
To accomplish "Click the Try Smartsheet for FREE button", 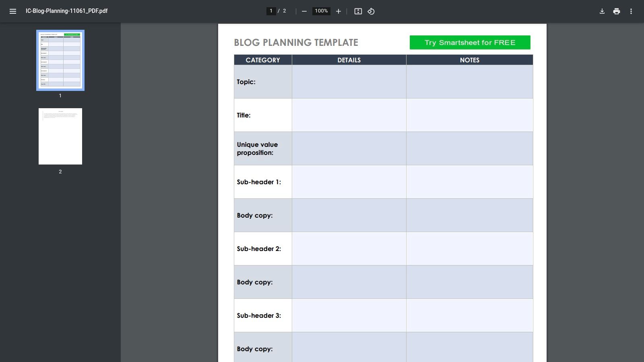I will click(x=469, y=42).
